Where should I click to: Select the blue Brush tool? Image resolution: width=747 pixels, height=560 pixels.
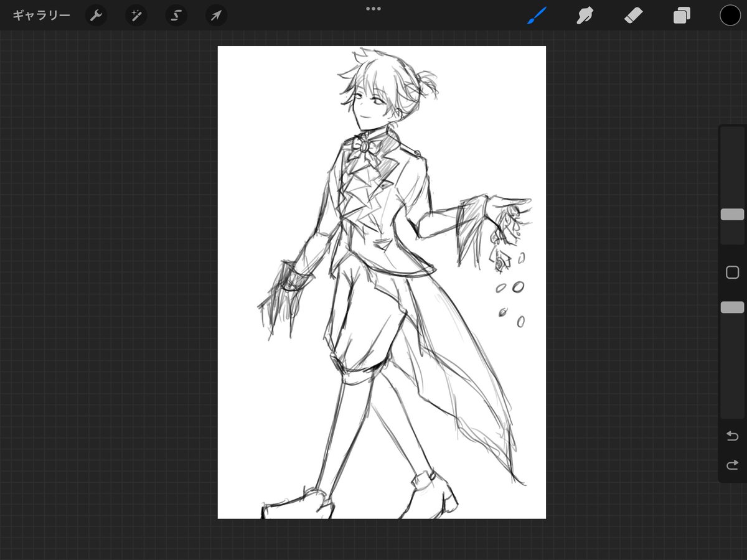click(537, 16)
